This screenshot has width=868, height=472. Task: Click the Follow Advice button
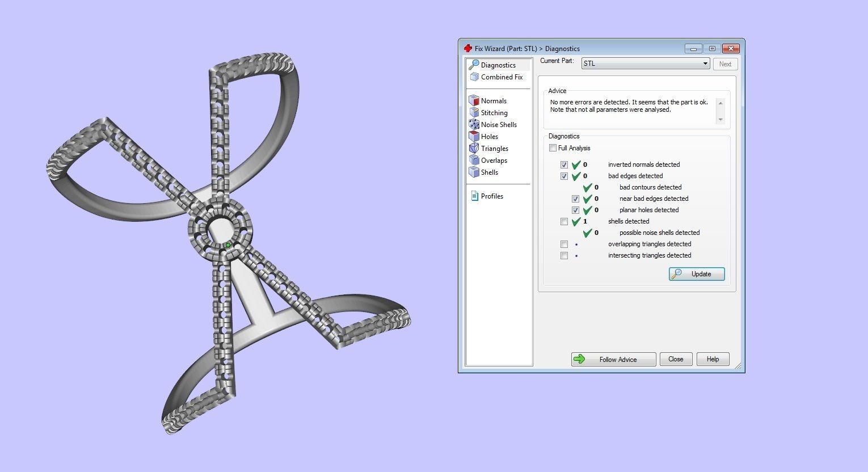click(x=613, y=359)
